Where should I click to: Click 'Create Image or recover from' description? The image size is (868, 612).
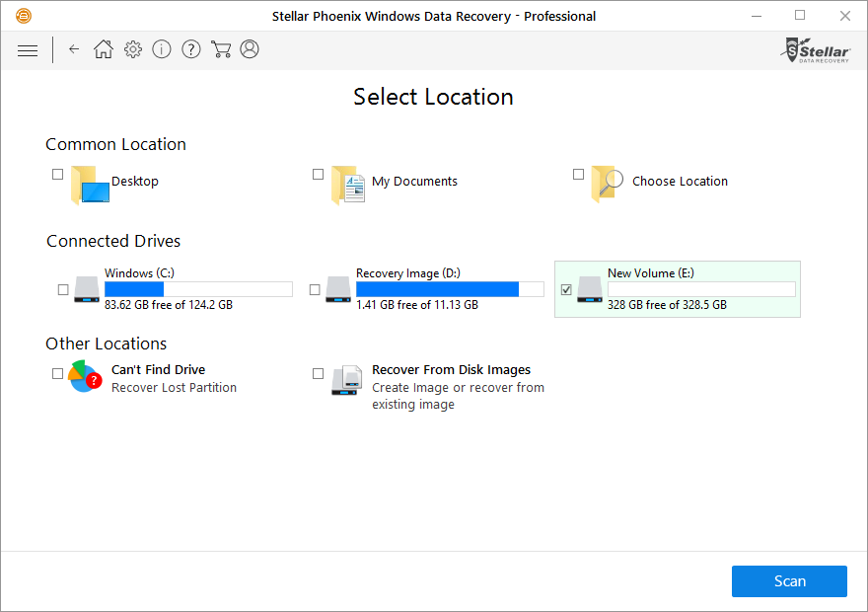tap(458, 387)
